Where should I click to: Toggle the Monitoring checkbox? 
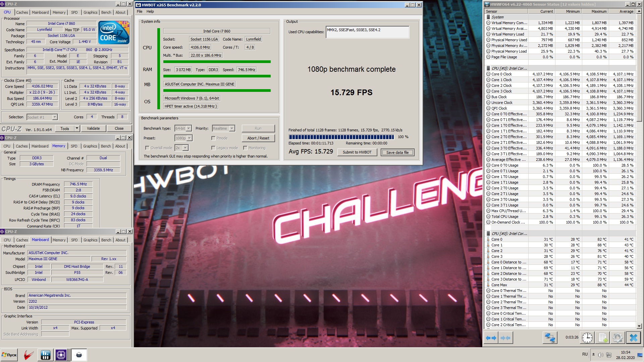pos(245,148)
